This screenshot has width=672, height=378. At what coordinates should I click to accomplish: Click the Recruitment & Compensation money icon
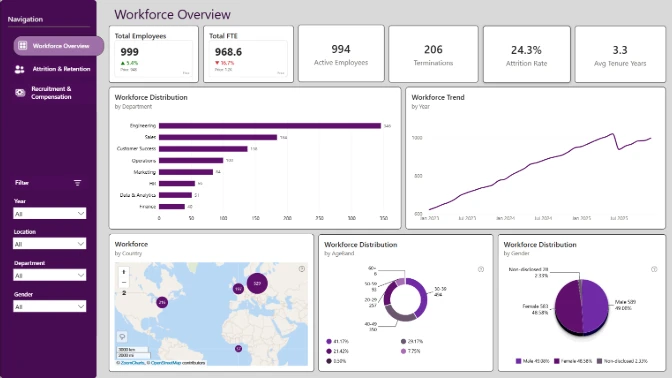[20, 93]
